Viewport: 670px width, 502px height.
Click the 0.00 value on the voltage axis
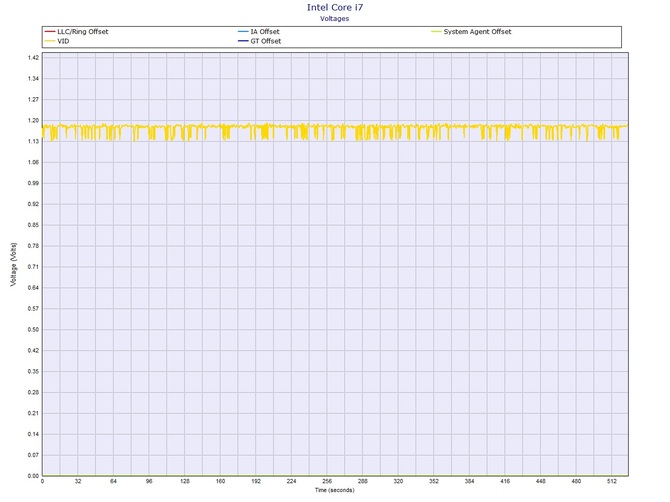(33, 476)
